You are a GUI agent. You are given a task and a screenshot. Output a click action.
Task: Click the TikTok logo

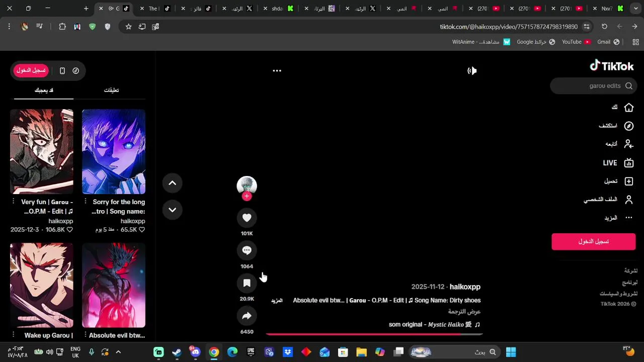click(x=612, y=66)
